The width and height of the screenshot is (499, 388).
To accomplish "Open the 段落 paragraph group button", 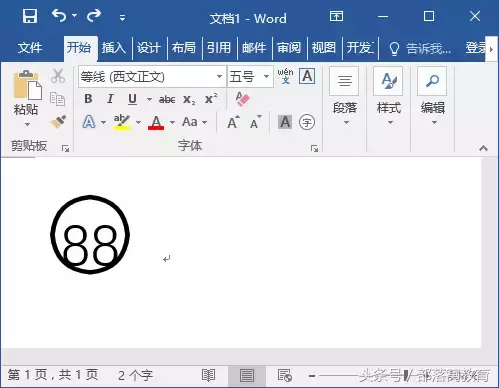I will 345,97.
